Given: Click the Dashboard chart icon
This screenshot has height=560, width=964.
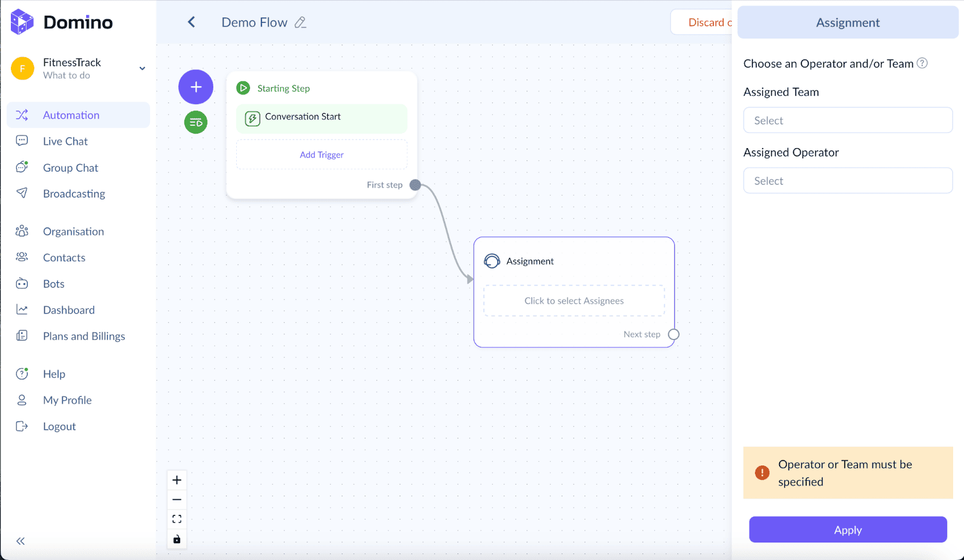Looking at the screenshot, I should [x=22, y=310].
